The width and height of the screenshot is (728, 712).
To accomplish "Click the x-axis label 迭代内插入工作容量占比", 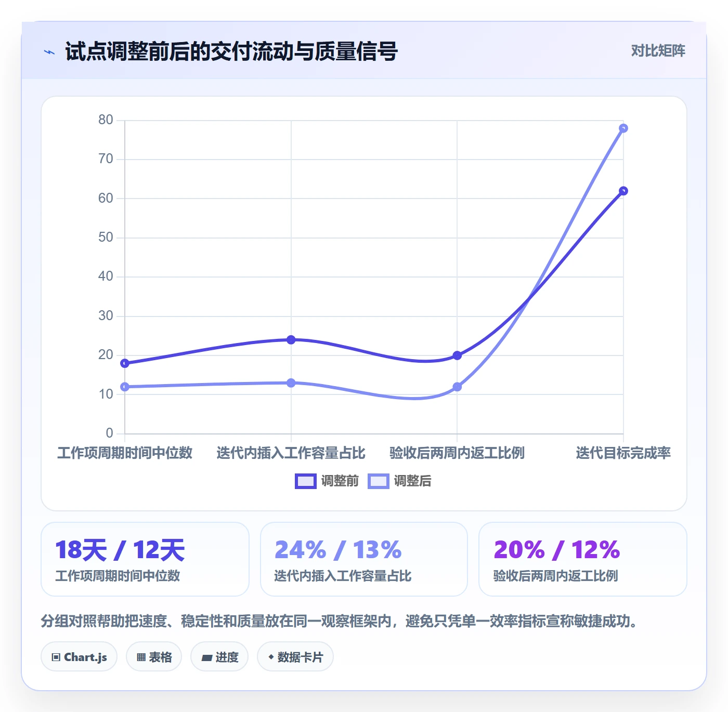I will coord(291,453).
